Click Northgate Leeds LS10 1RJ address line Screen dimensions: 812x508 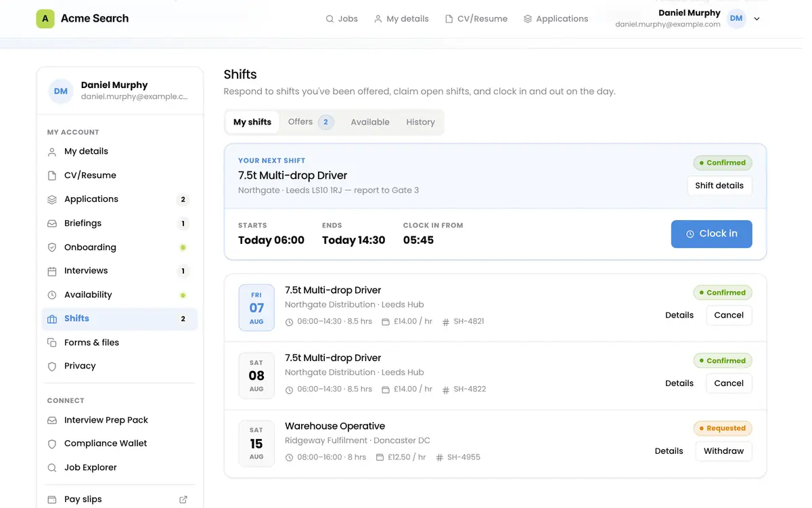pyautogui.click(x=328, y=190)
